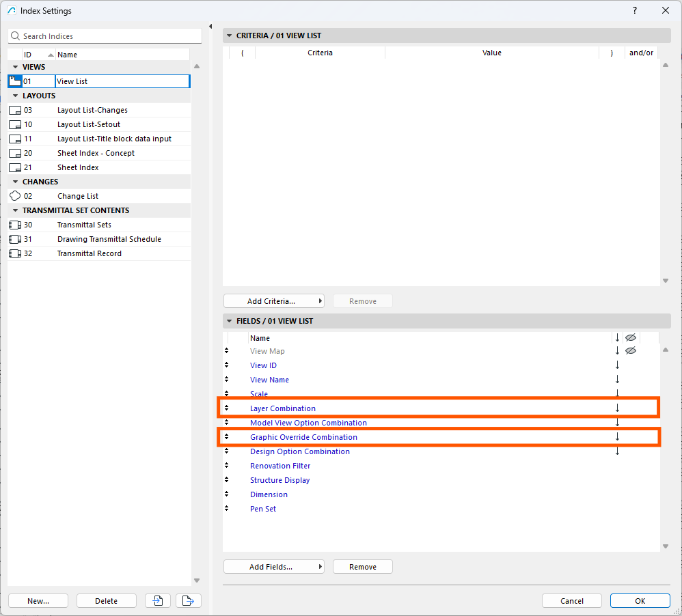The height and width of the screenshot is (616, 682).
Task: Click the hide column eye icon in Fields header
Action: (x=631, y=337)
